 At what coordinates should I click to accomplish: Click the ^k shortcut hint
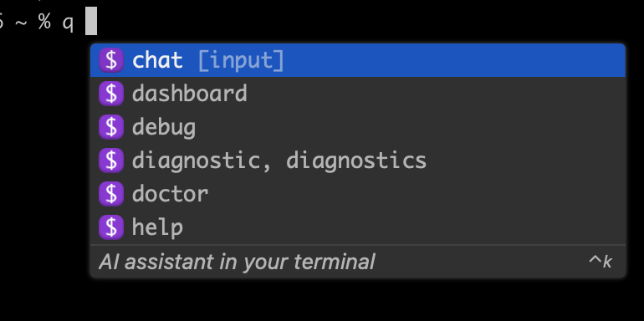pyautogui.click(x=601, y=262)
